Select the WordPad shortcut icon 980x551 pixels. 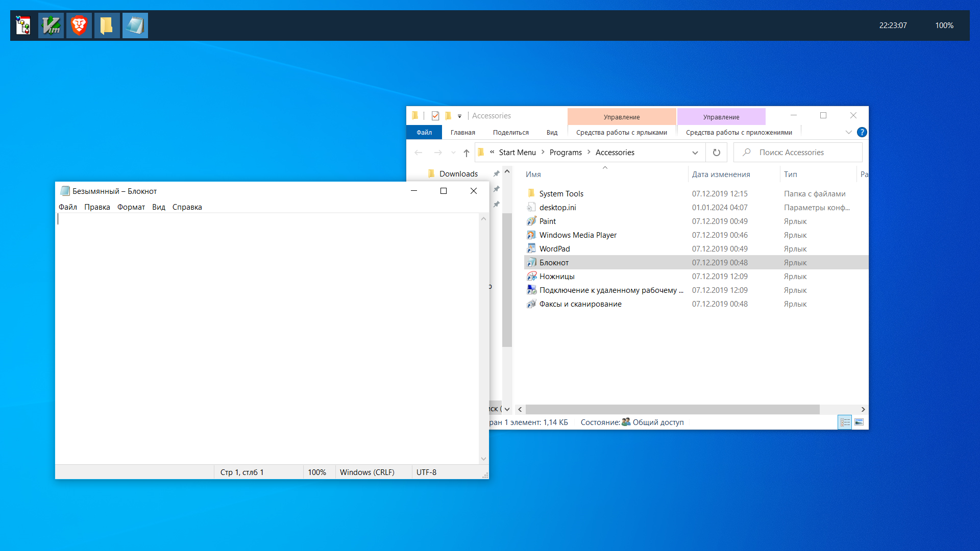tap(531, 248)
